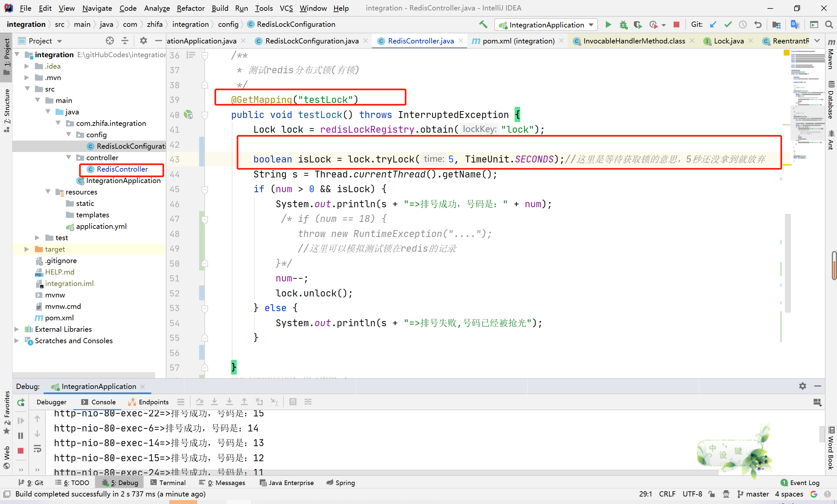
Task: Expand External Libraries node
Action: pyautogui.click(x=16, y=329)
